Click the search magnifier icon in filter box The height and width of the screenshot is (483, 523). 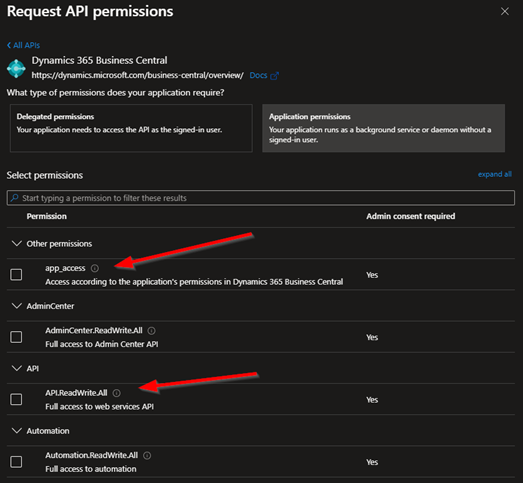point(14,198)
